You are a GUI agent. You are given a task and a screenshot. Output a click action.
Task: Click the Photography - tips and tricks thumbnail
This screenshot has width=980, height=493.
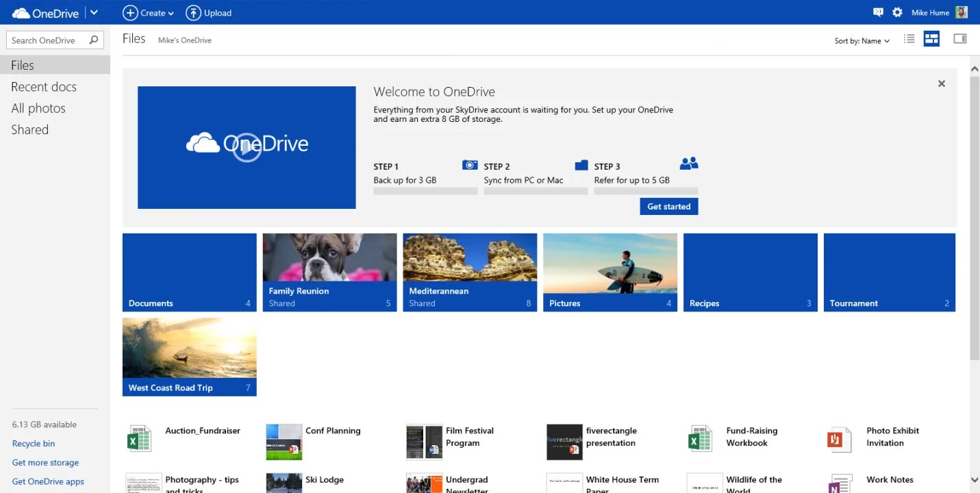[x=144, y=483]
